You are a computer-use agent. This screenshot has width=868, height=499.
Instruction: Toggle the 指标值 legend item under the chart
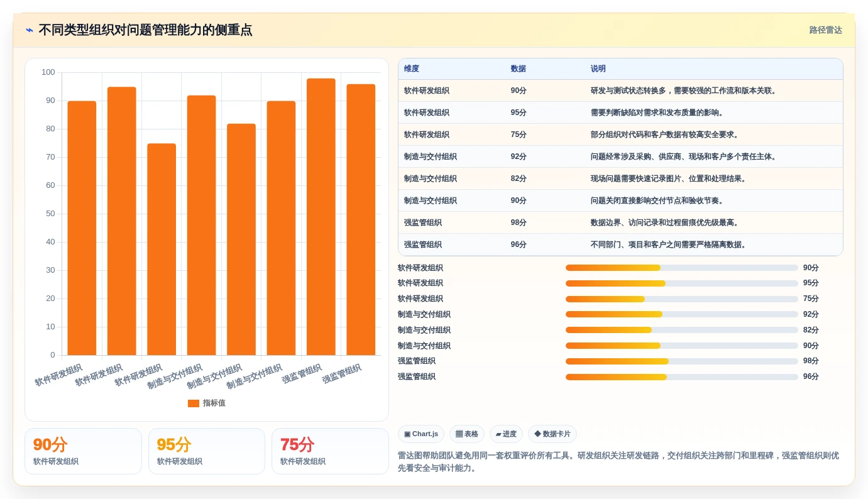207,403
